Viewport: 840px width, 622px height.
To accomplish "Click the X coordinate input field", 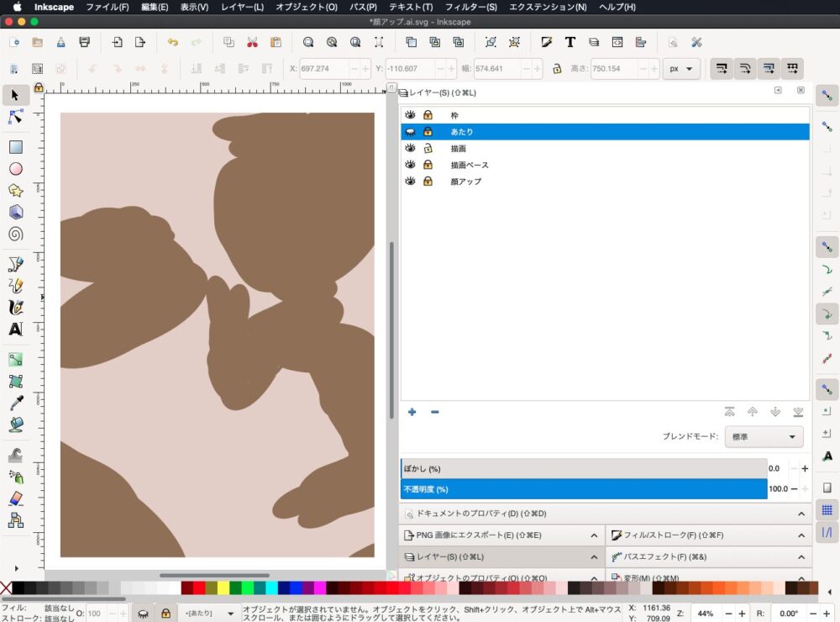I will 323,69.
